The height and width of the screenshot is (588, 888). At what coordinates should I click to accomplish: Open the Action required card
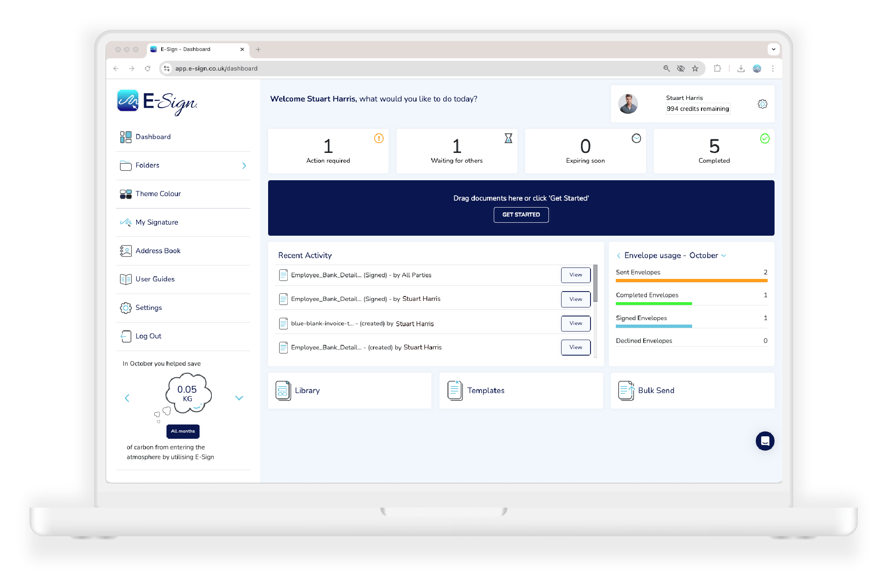coord(328,151)
